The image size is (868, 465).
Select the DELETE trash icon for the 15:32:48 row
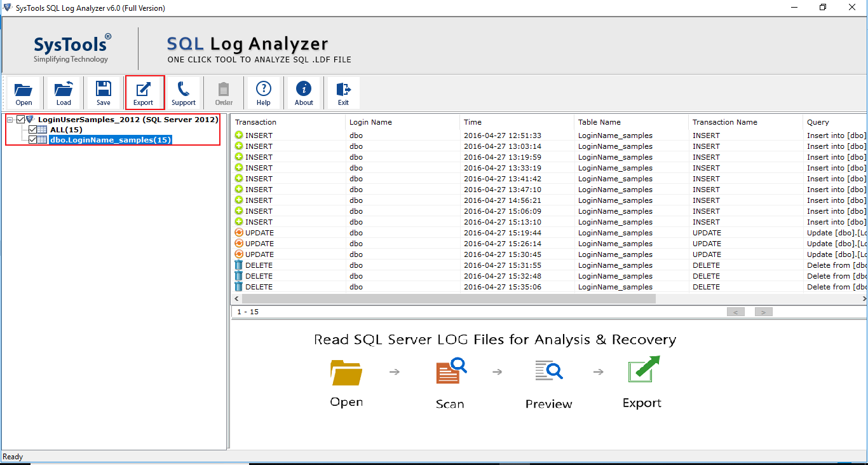point(239,276)
